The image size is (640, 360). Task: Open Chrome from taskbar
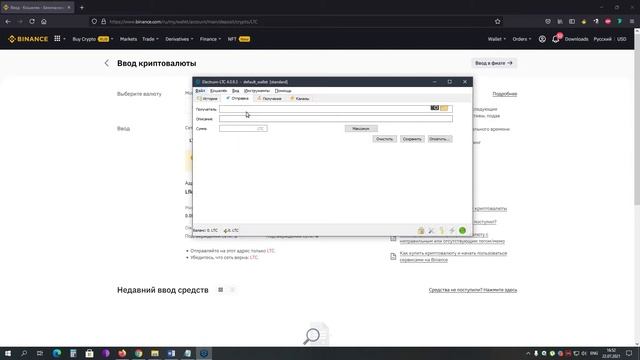(x=138, y=353)
